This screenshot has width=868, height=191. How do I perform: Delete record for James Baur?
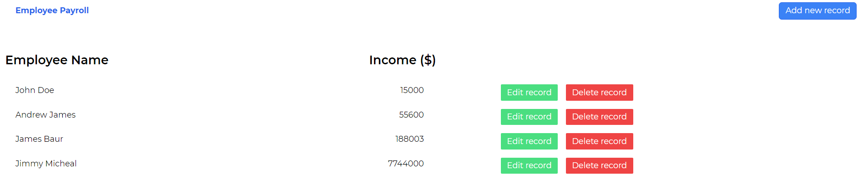coord(599,141)
